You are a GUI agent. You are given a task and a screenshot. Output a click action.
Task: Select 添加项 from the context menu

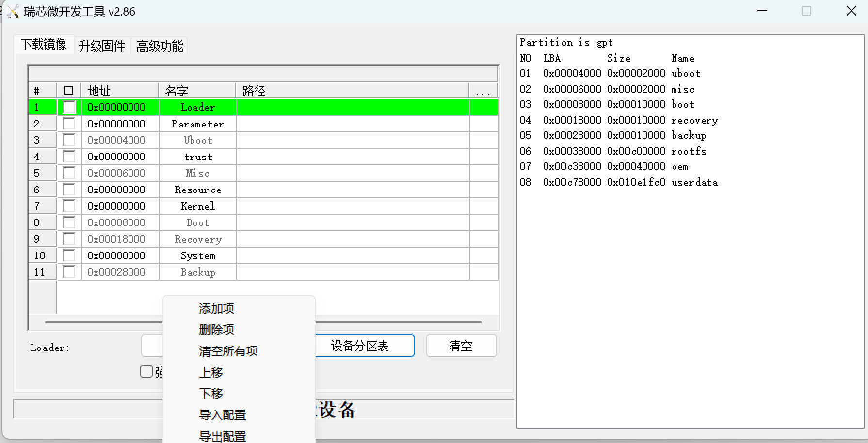217,308
